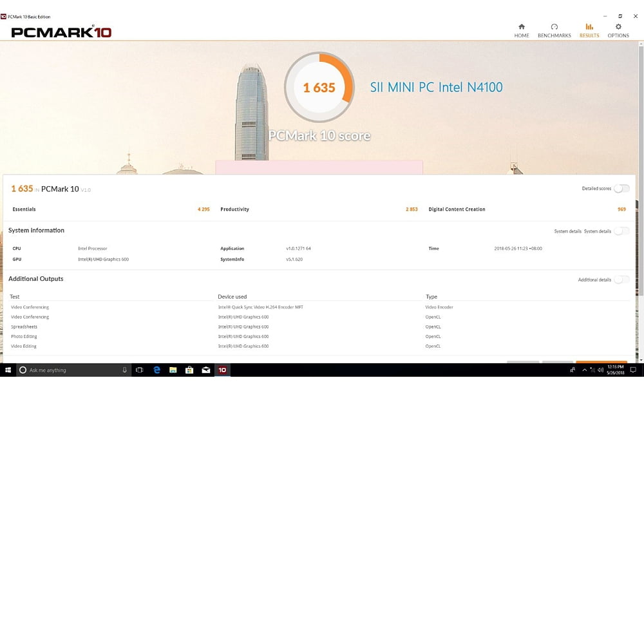Image resolution: width=644 pixels, height=644 pixels.
Task: Select the Digital Content Creation label
Action: 457,209
